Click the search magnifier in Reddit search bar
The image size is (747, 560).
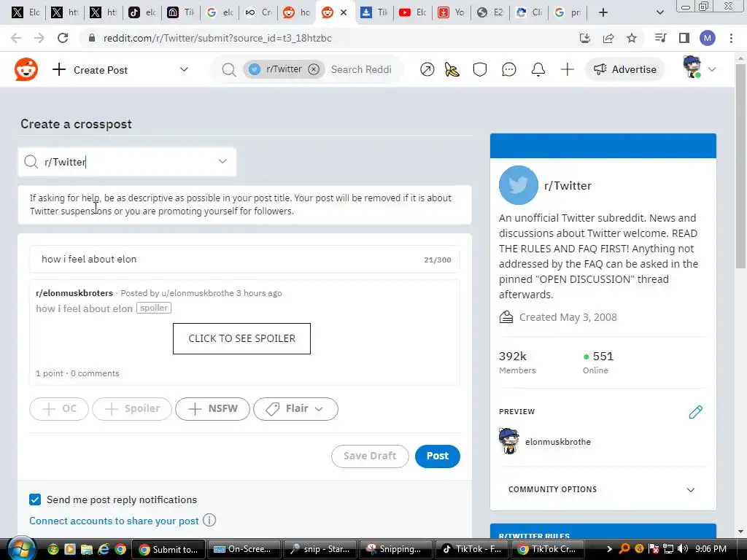coord(228,69)
